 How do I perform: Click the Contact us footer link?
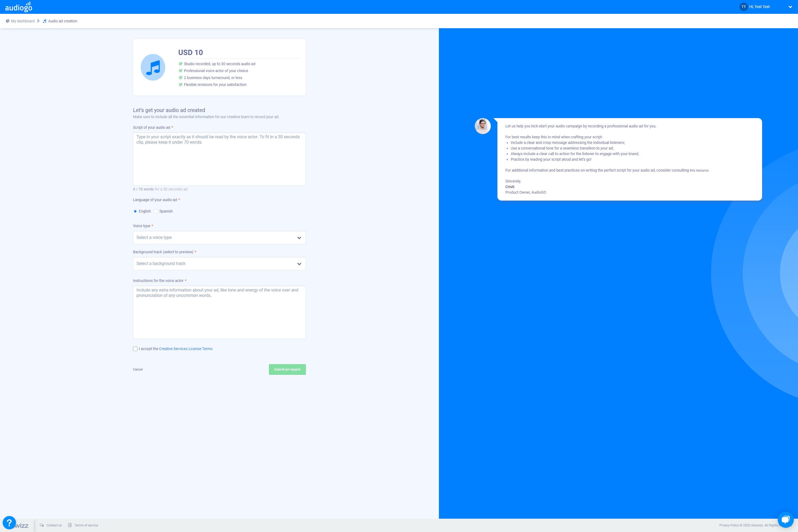click(x=54, y=525)
